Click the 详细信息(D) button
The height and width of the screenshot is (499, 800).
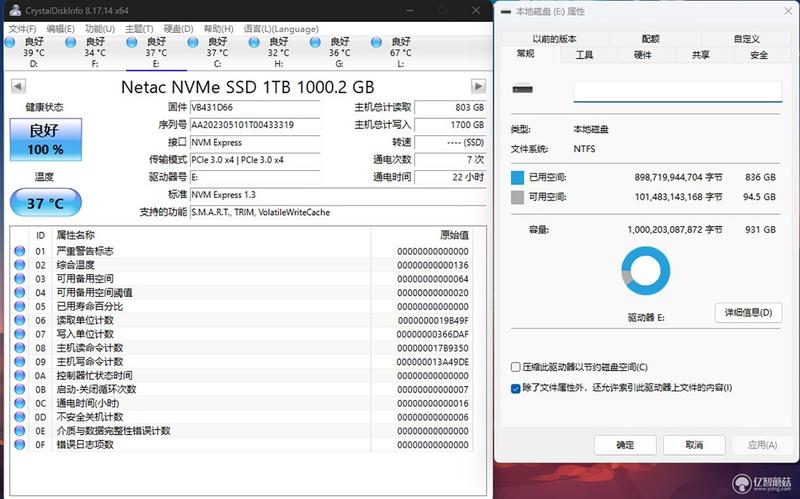[748, 312]
